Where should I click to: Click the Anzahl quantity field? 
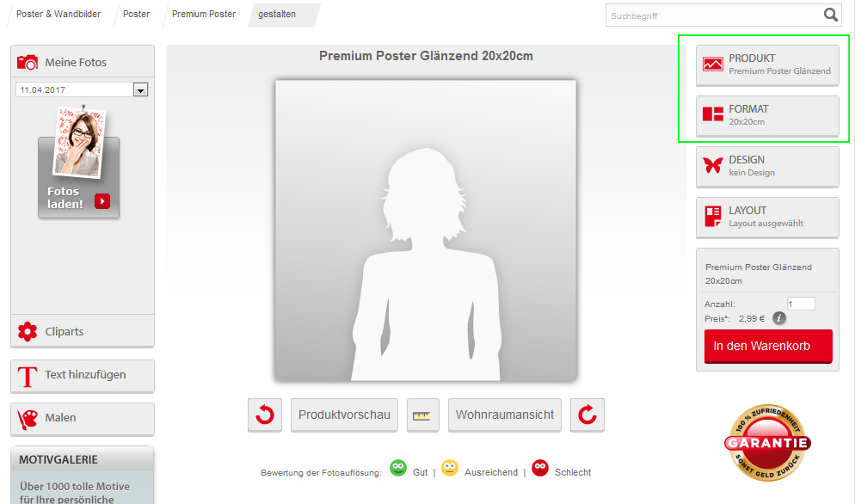(x=801, y=304)
